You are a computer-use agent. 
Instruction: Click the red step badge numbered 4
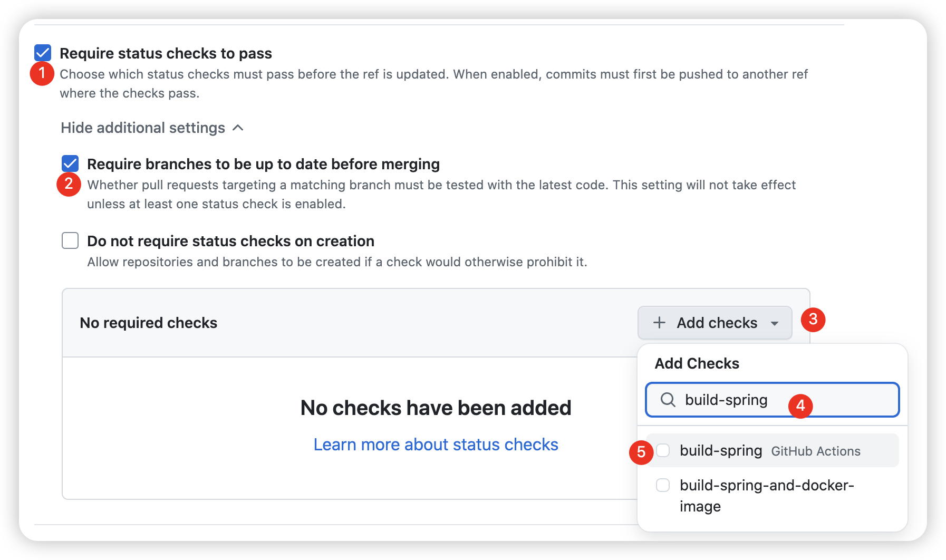pyautogui.click(x=800, y=405)
